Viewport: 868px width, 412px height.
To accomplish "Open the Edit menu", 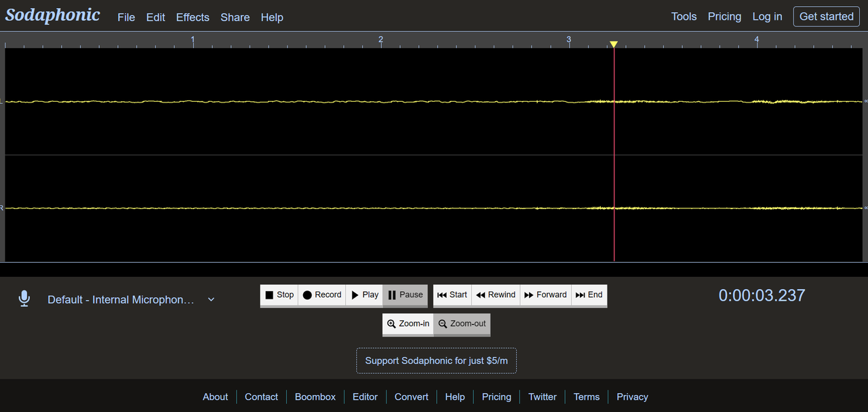I will tap(155, 17).
